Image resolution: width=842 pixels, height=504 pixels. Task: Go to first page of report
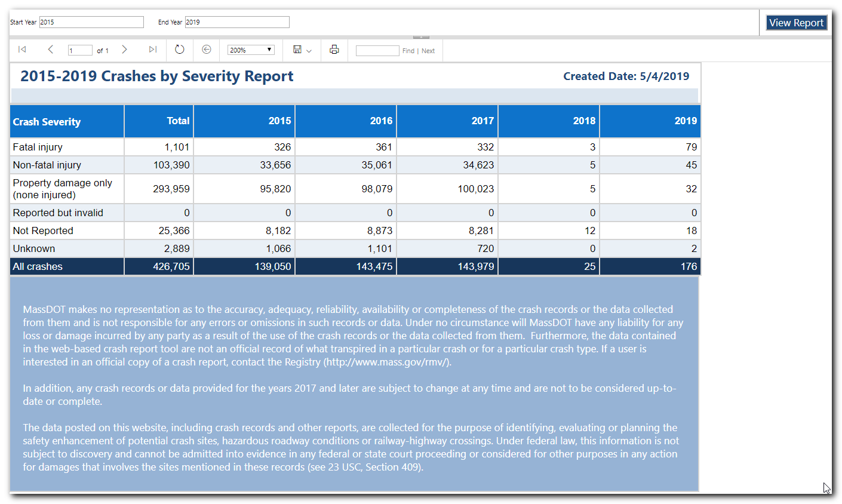[x=22, y=50]
